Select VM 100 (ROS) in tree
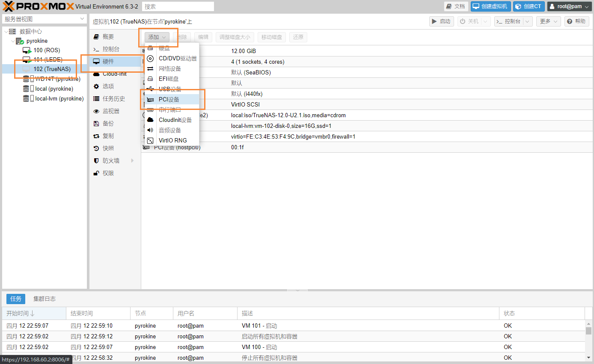The width and height of the screenshot is (594, 364). [x=47, y=50]
